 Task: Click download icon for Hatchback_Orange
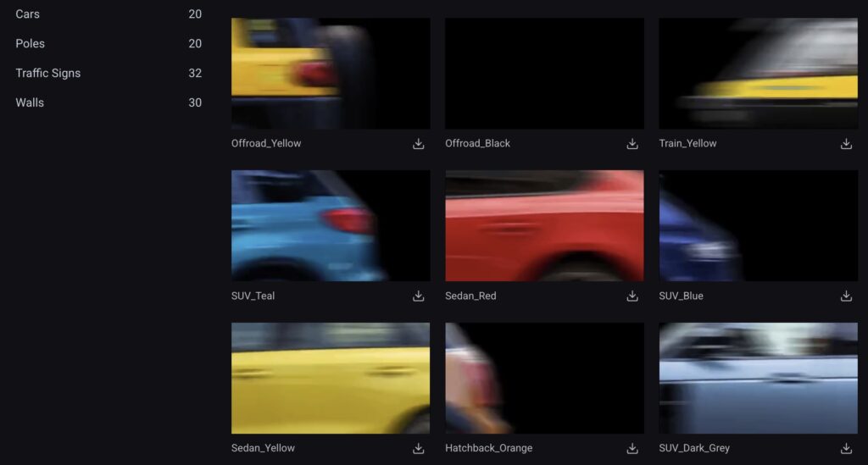pos(632,449)
